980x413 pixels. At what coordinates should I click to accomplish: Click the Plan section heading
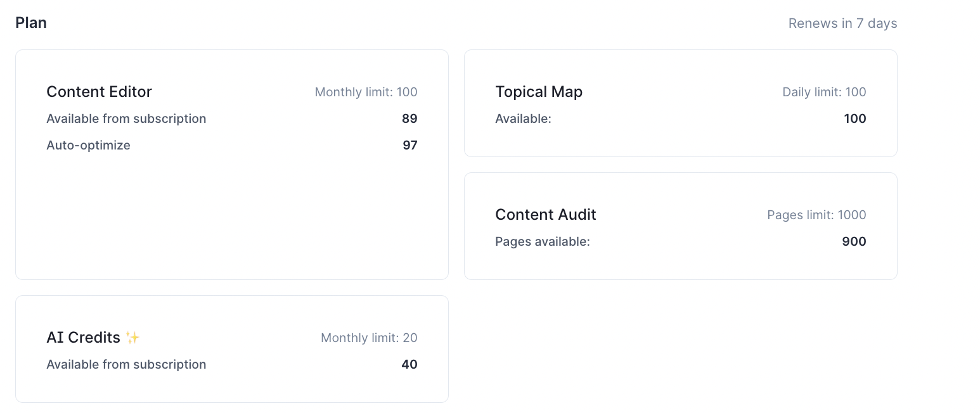pyautogui.click(x=31, y=23)
